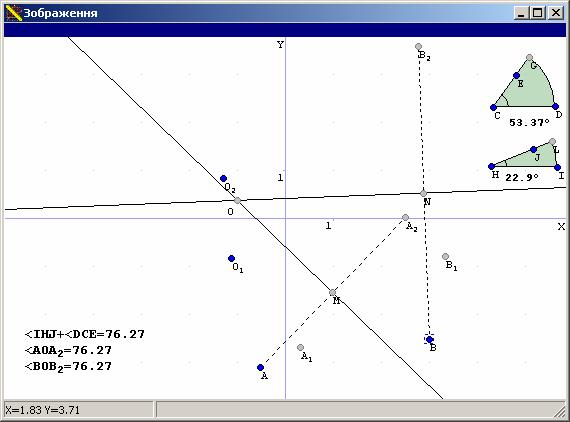
Task: Click the 53.37° angle value
Action: 529,122
